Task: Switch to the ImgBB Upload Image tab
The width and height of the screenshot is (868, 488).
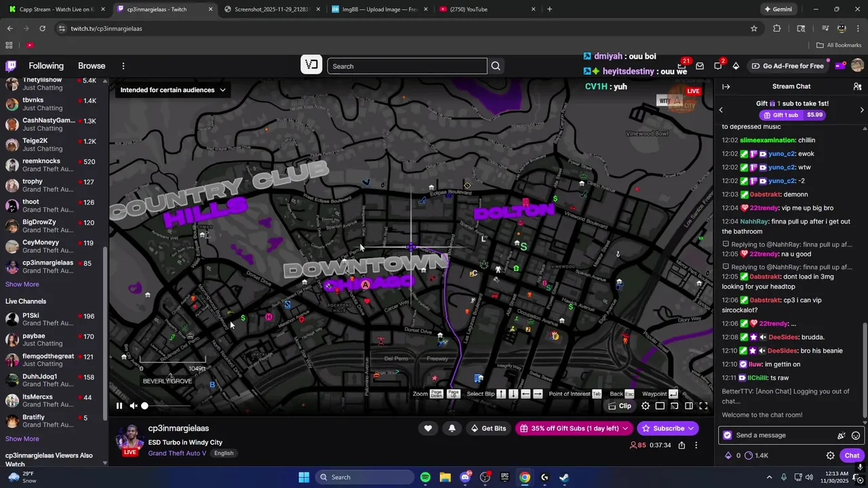Action: tap(378, 9)
